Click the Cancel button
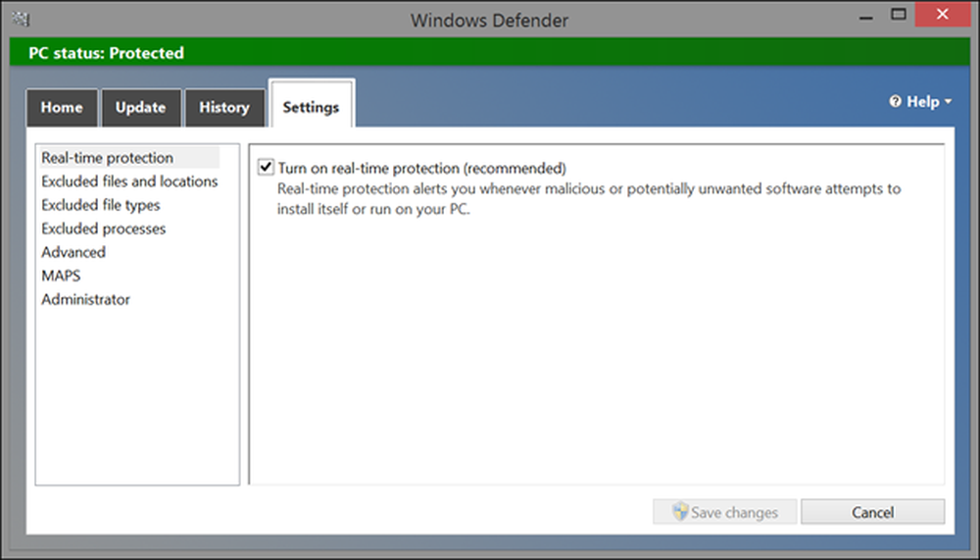 (872, 512)
